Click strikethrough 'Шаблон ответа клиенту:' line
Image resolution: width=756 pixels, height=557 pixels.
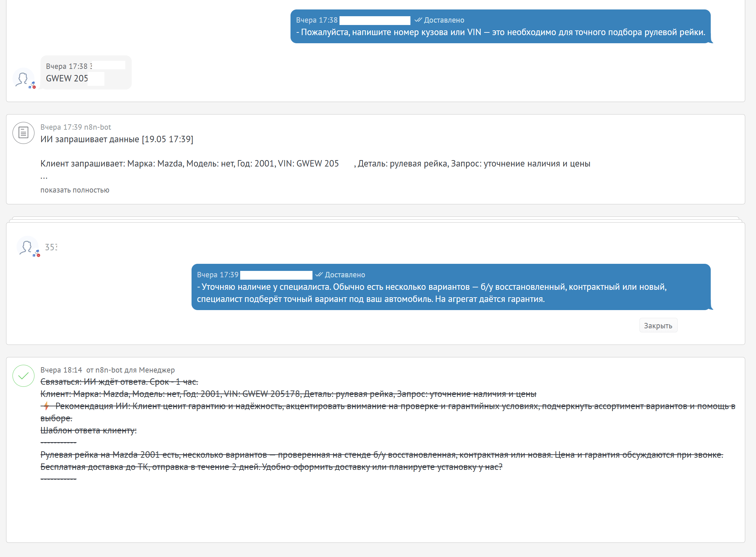tap(89, 430)
